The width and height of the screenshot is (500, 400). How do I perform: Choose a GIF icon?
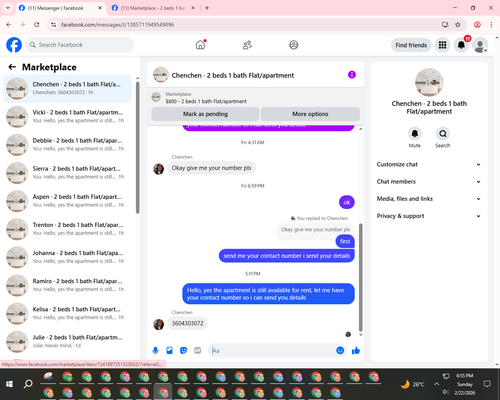tap(198, 350)
